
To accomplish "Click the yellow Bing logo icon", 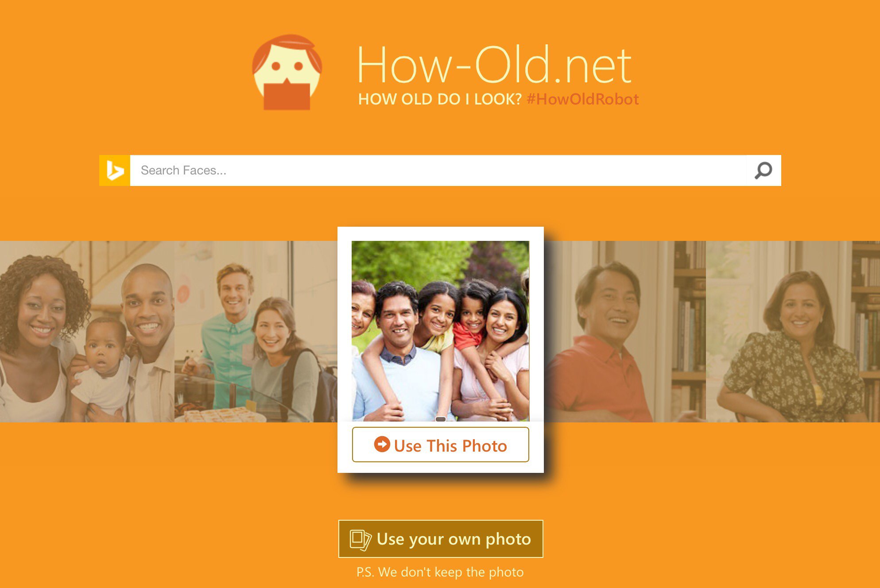I will coord(115,170).
